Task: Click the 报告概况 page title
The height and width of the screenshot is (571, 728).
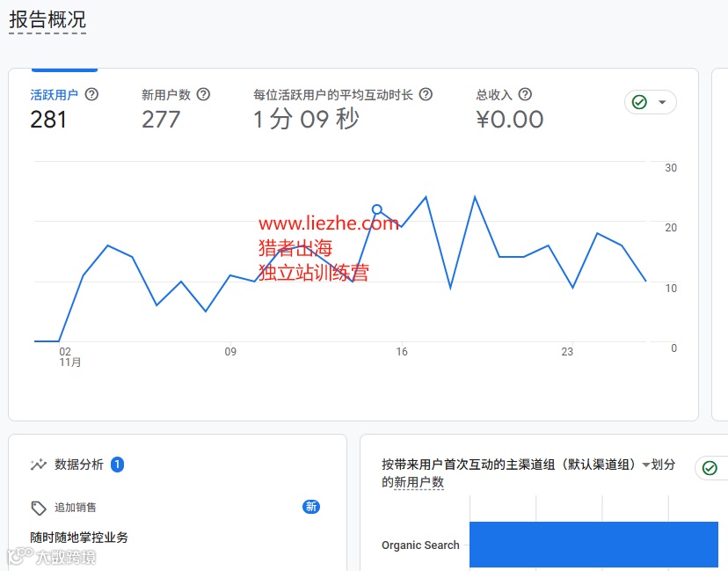Action: point(47,20)
